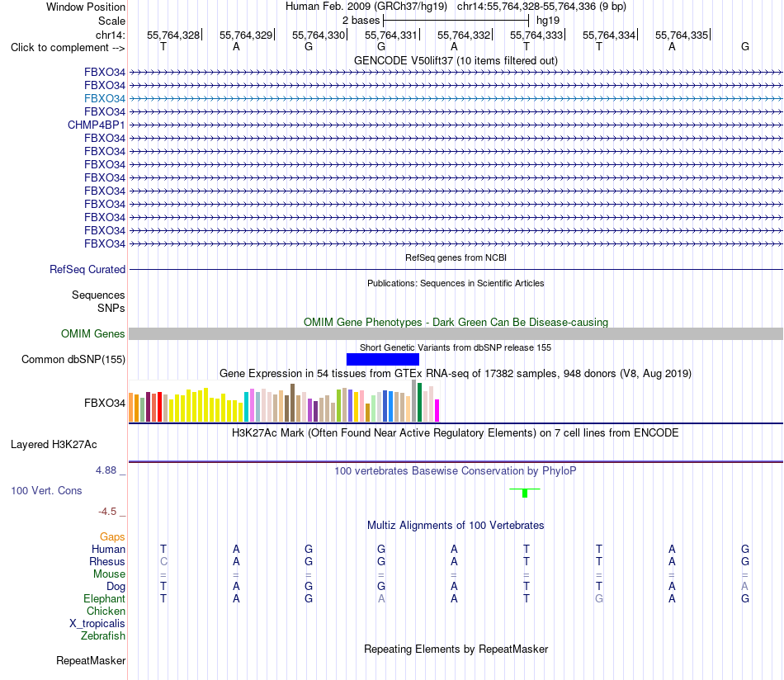This screenshot has width=784, height=680.
Task: Click the green PhyloP conservation bar
Action: (525, 493)
